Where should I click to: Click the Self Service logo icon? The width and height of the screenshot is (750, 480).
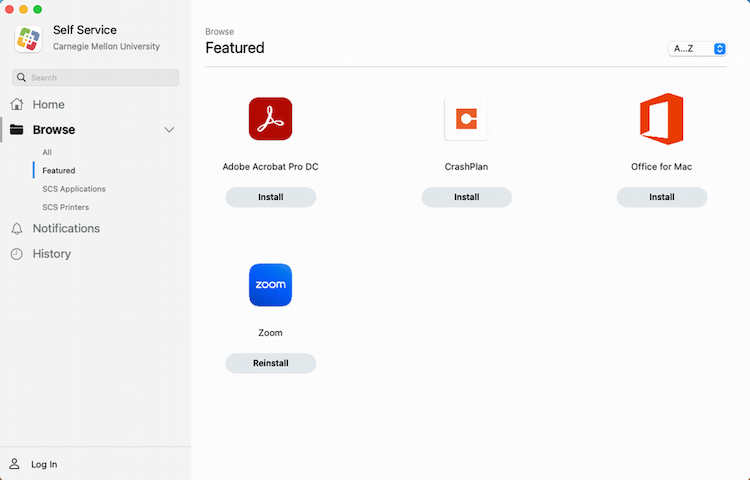coord(28,39)
